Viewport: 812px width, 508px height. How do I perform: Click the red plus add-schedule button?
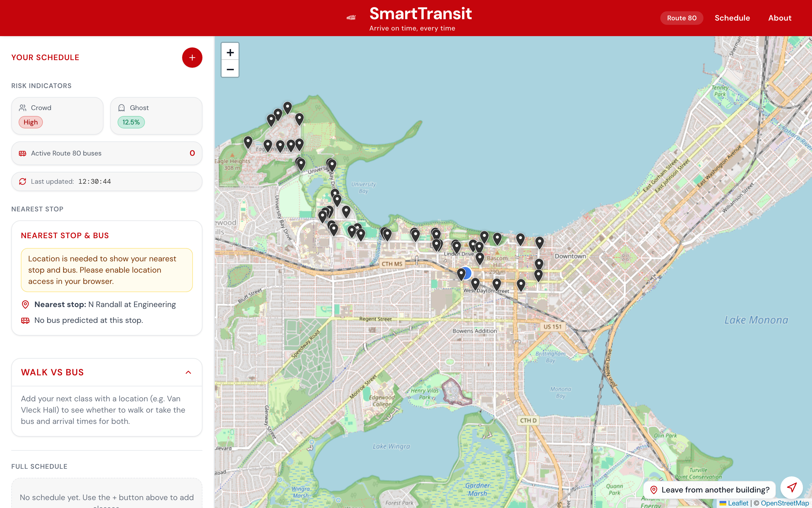(x=192, y=58)
